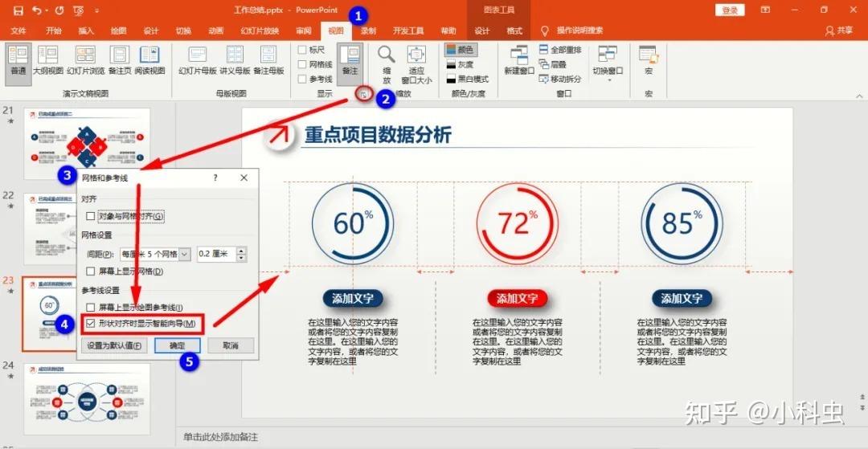Uncheck 形状对齐时显示智能向导 smart guides
868x449 pixels.
coord(91,323)
